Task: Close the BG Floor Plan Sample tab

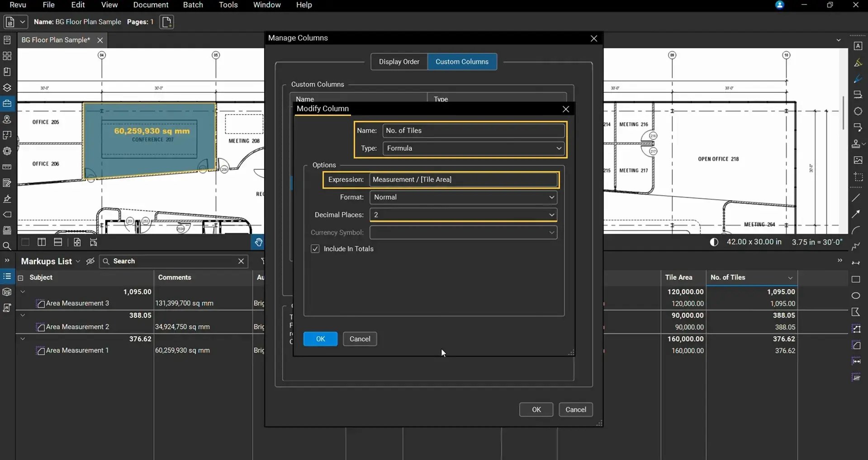Action: [x=100, y=40]
